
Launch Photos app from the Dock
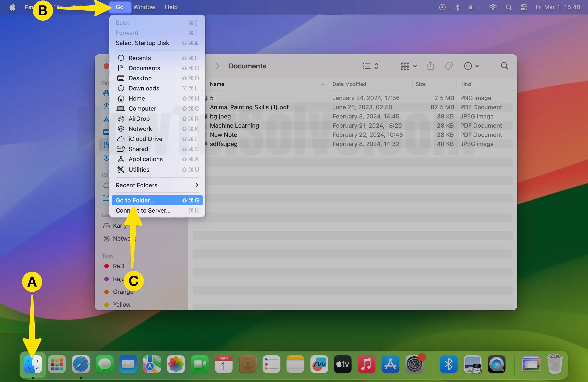[176, 364]
